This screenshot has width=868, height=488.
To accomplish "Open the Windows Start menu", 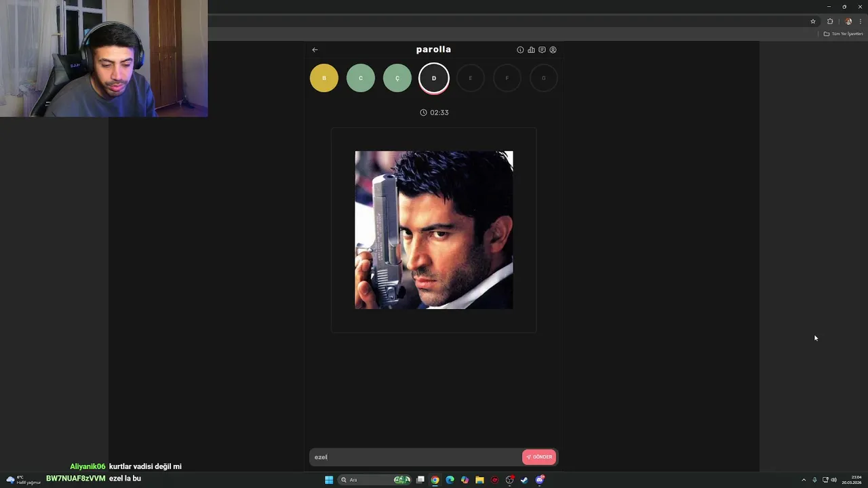I will (329, 480).
